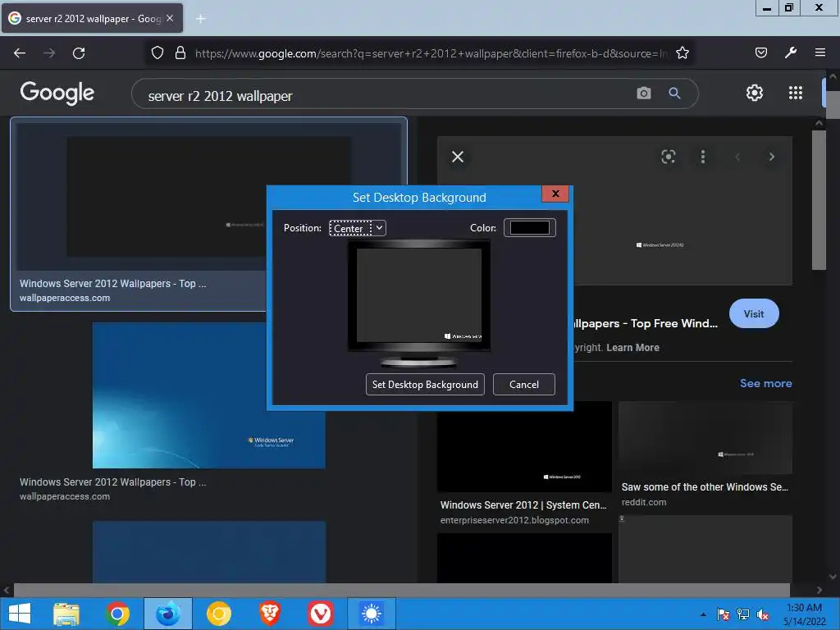This screenshot has width=840, height=630.
Task: Click the Set Desktop Background button
Action: pyautogui.click(x=425, y=385)
